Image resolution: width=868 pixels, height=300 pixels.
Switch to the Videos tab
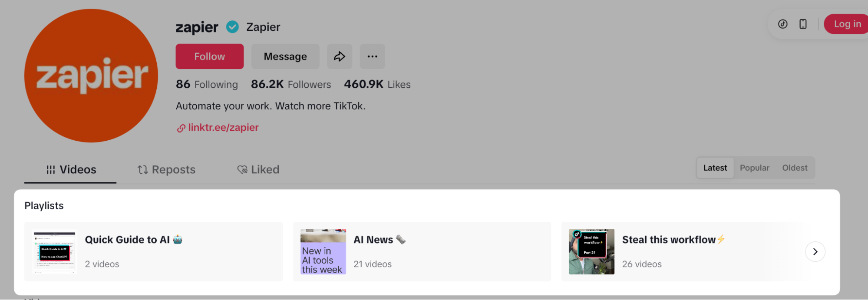[71, 170]
